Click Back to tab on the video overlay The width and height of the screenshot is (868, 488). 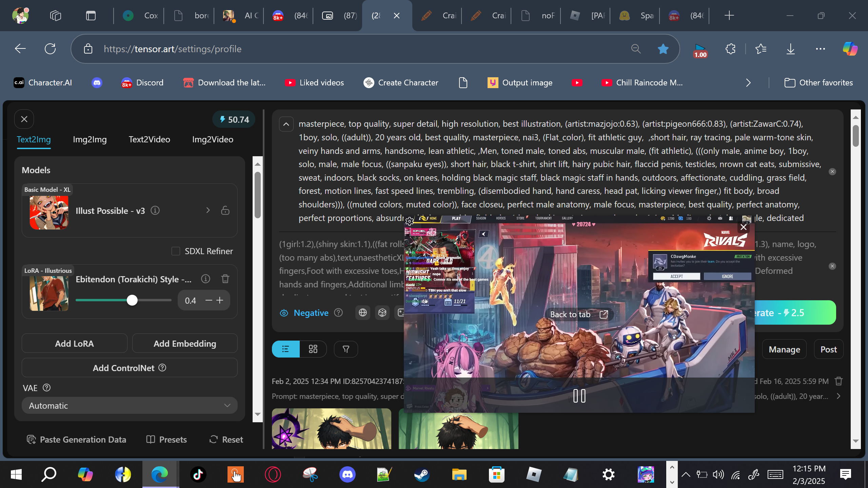[x=579, y=314]
